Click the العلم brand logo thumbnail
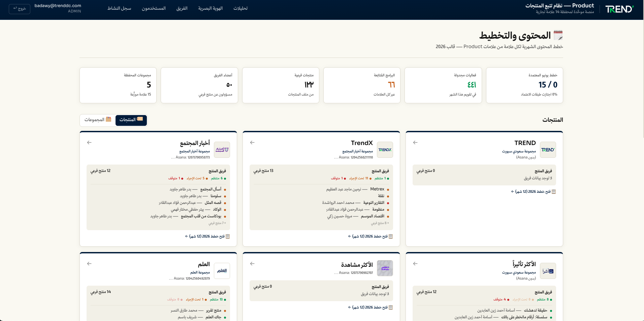The width and height of the screenshot is (644, 321). click(x=222, y=271)
